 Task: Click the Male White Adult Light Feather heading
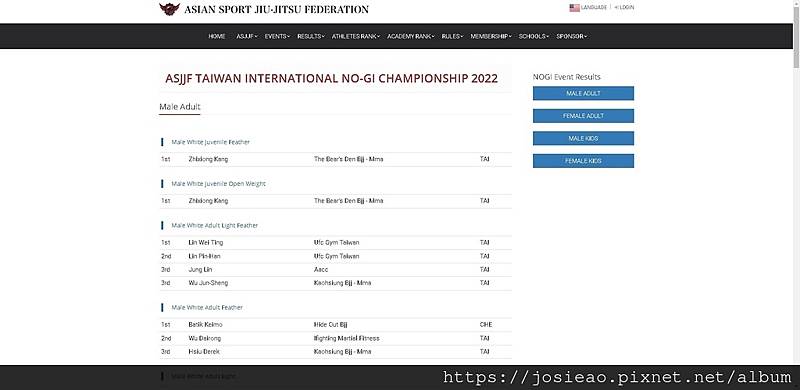(215, 225)
